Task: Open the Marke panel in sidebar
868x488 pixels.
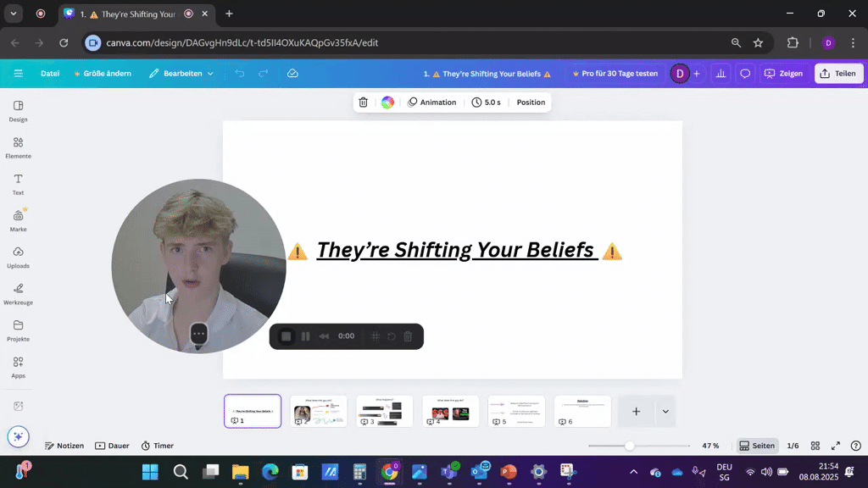Action: [18, 219]
